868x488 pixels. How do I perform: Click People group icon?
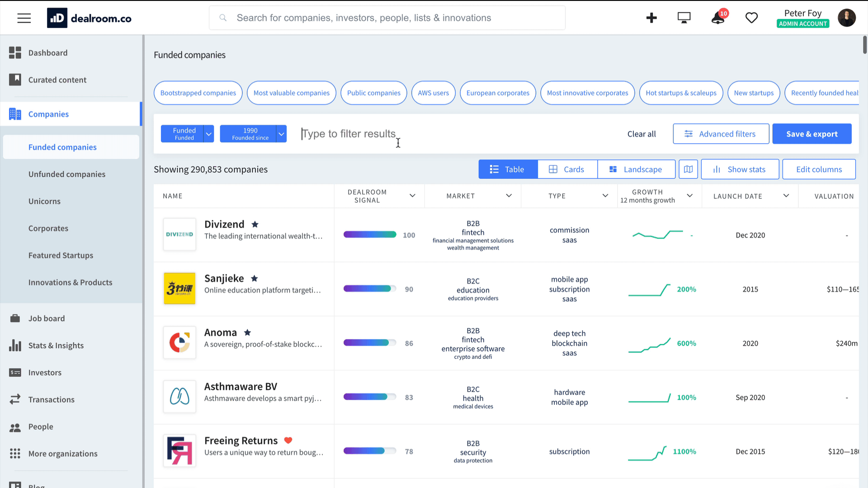coord(15,427)
